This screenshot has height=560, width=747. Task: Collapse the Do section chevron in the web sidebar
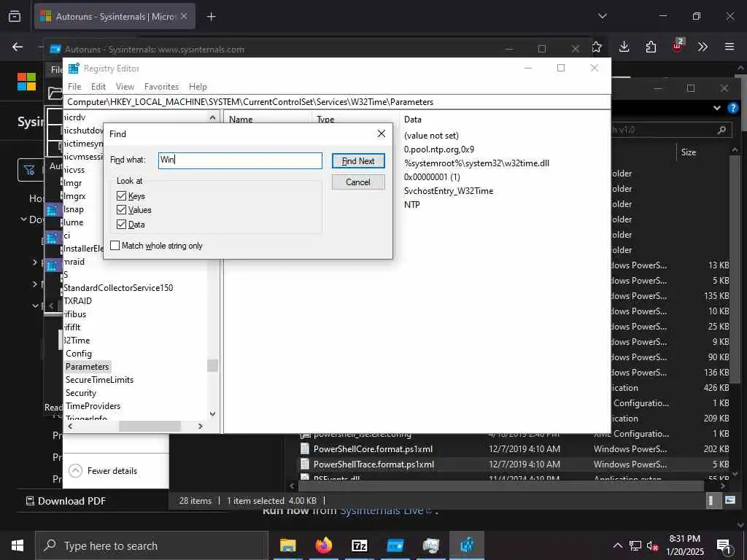coord(24,219)
